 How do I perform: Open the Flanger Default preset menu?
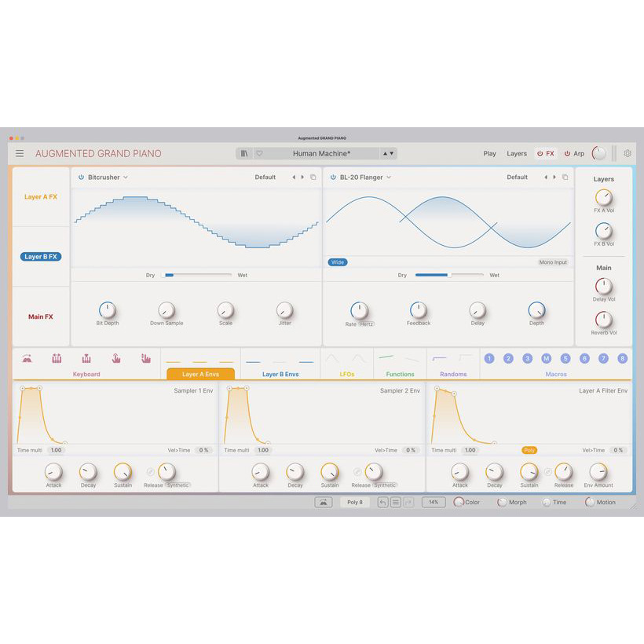pyautogui.click(x=517, y=177)
